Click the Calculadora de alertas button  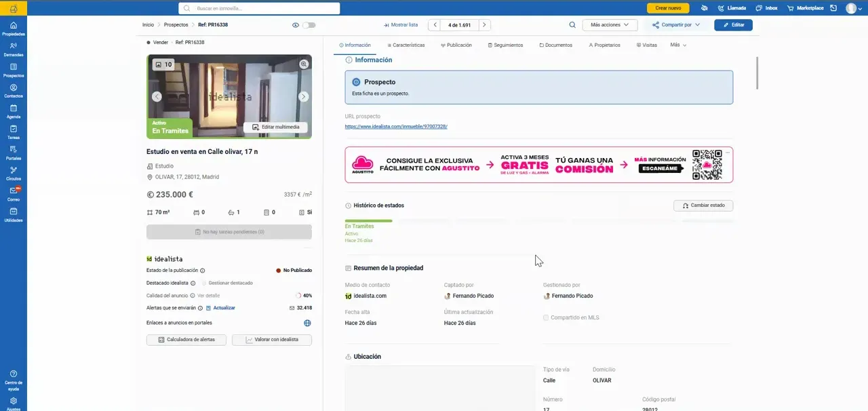coord(186,339)
